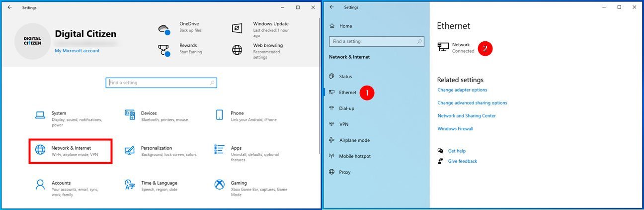644x210 pixels.
Task: Select the VPN icon in sidebar
Action: [x=332, y=124]
